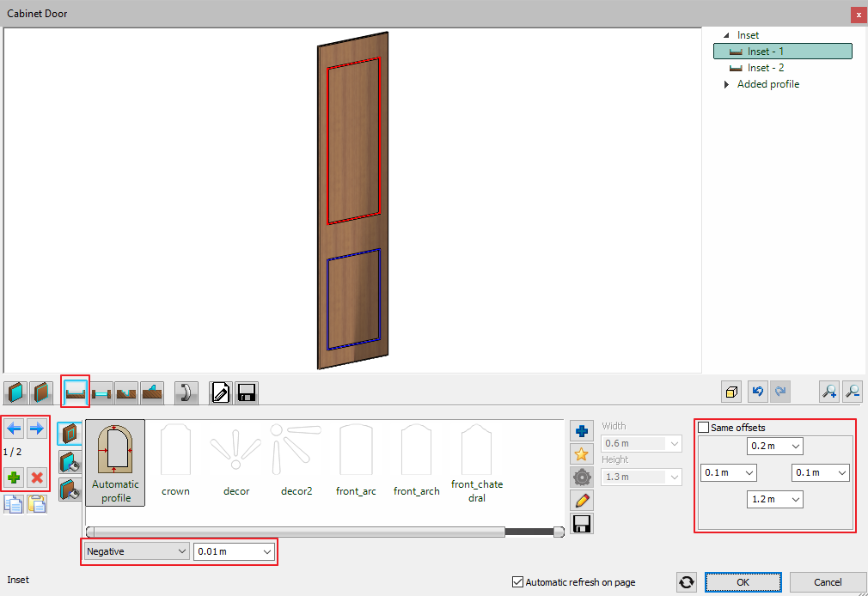Expand the Added profile tree node
The width and height of the screenshot is (868, 596).
click(726, 84)
